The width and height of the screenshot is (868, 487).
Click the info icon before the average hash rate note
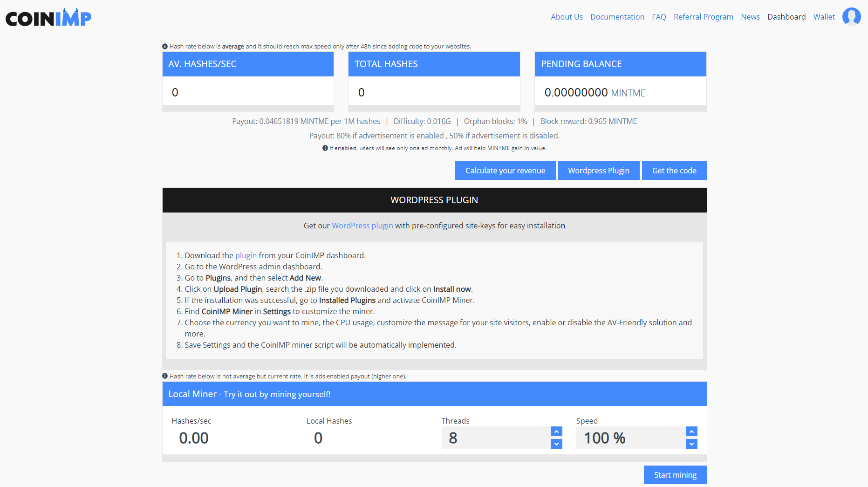coord(165,46)
